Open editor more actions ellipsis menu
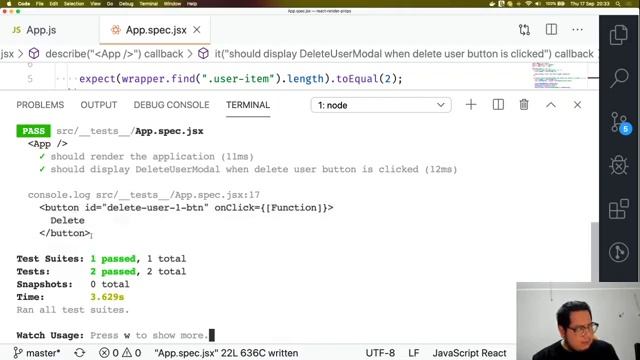 click(x=578, y=30)
